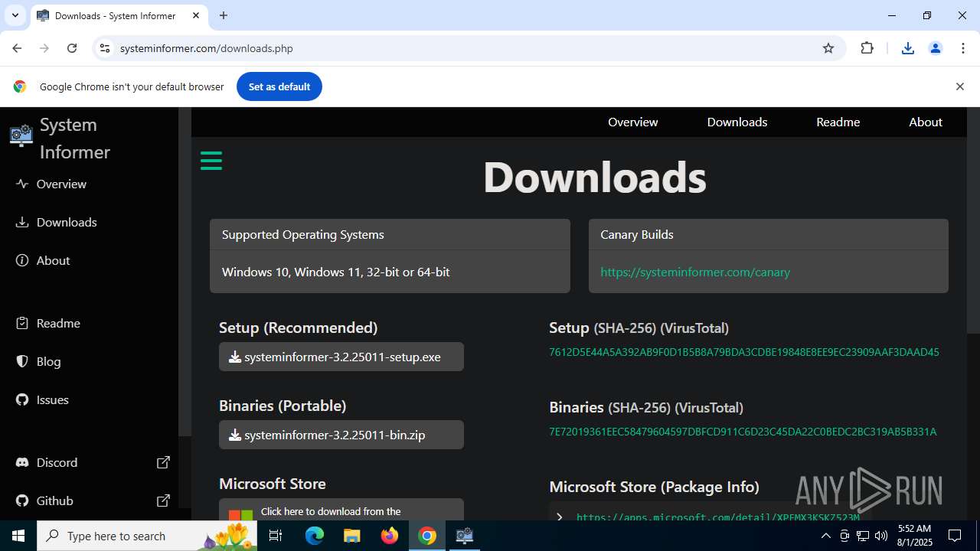980x551 pixels.
Task: Open the green hamburger menu icon
Action: click(211, 161)
